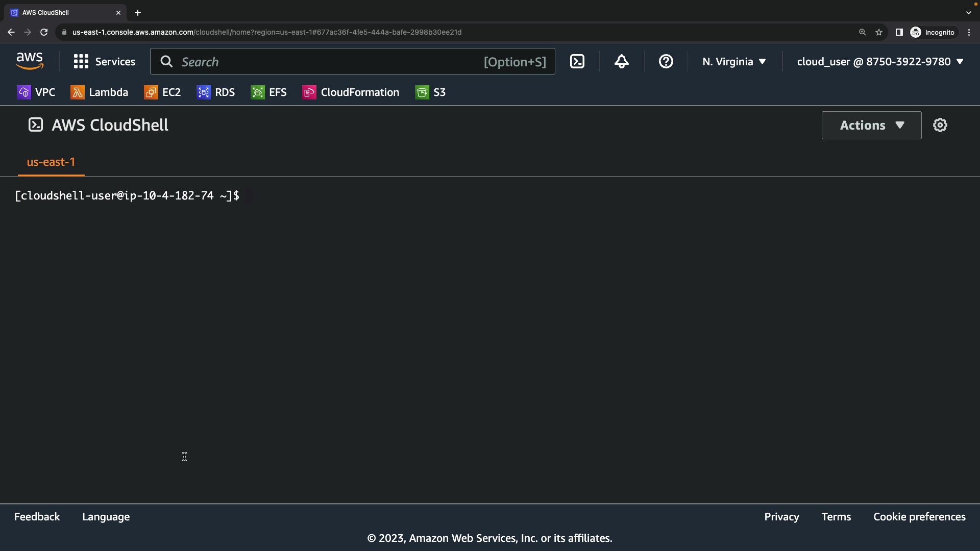
Task: Open the help question mark menu
Action: click(666, 62)
